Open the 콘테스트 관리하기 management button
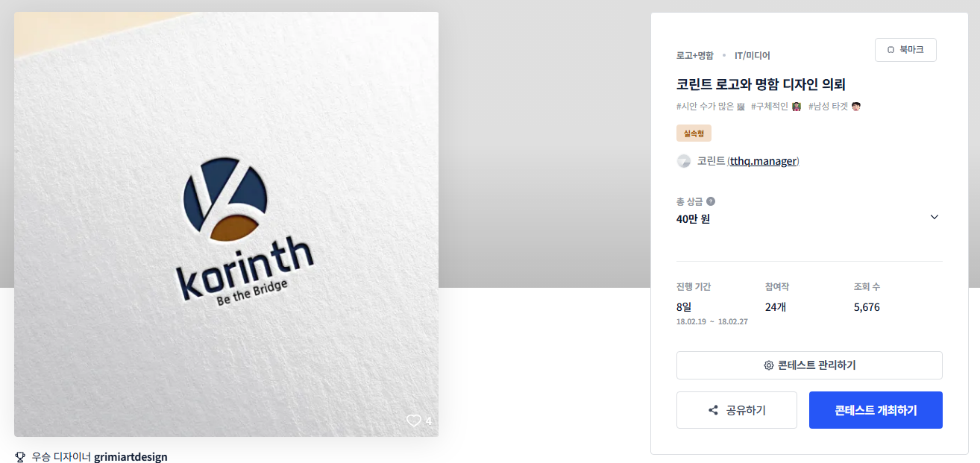The height and width of the screenshot is (463, 980). (x=809, y=365)
